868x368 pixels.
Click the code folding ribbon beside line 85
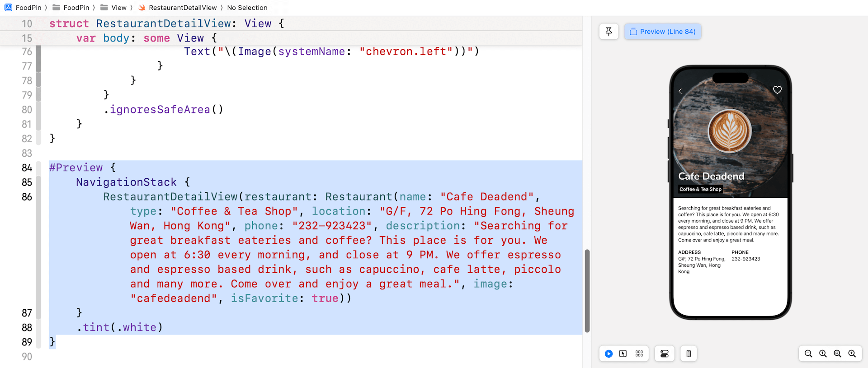coord(38,182)
